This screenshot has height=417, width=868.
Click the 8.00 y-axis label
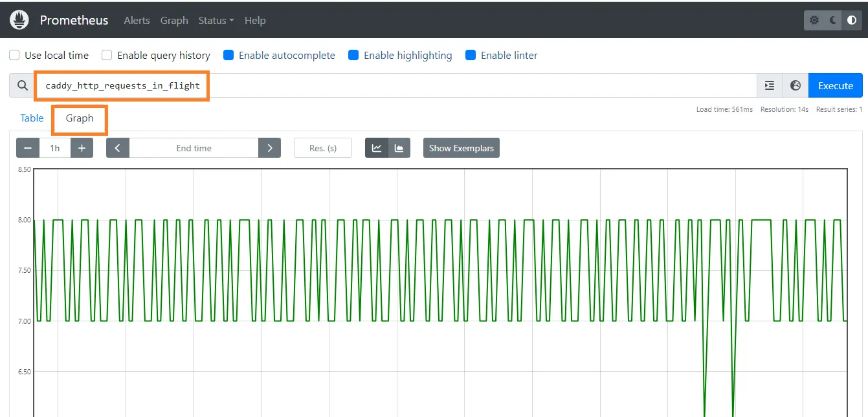pyautogui.click(x=25, y=220)
